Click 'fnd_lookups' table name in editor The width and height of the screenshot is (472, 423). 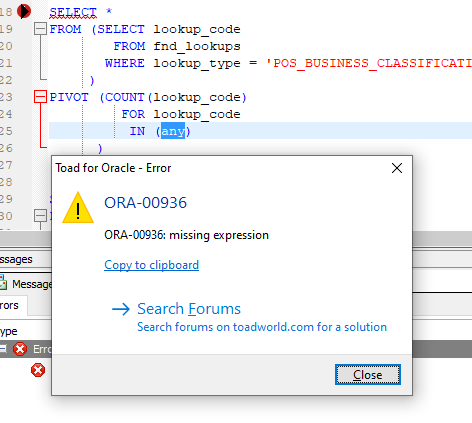point(197,46)
